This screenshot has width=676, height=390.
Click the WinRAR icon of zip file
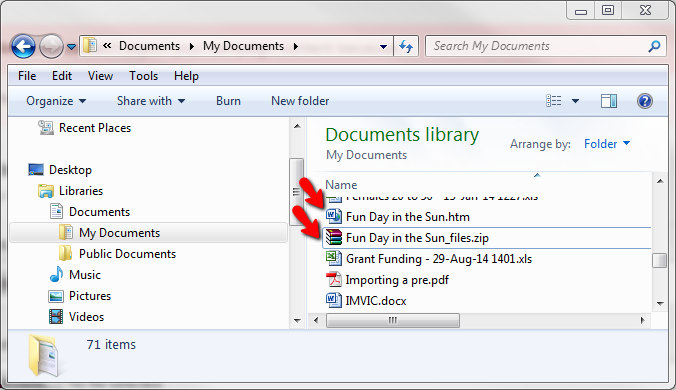pyautogui.click(x=334, y=237)
